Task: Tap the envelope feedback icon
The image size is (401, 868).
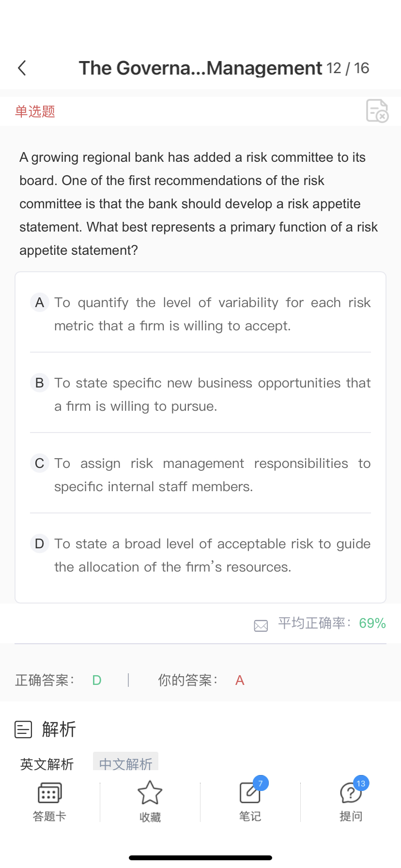Action: point(261,626)
